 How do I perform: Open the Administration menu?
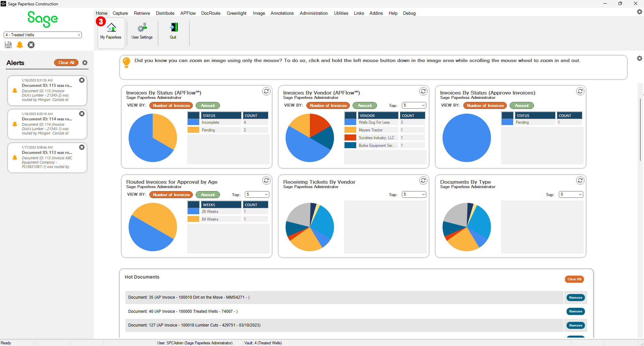pyautogui.click(x=314, y=13)
